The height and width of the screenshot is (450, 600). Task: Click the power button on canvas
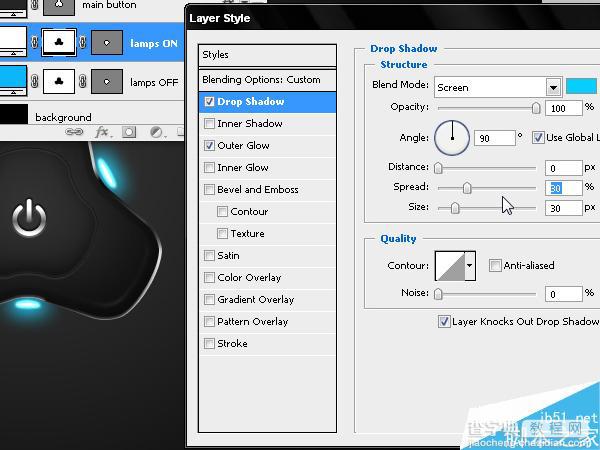tap(29, 217)
